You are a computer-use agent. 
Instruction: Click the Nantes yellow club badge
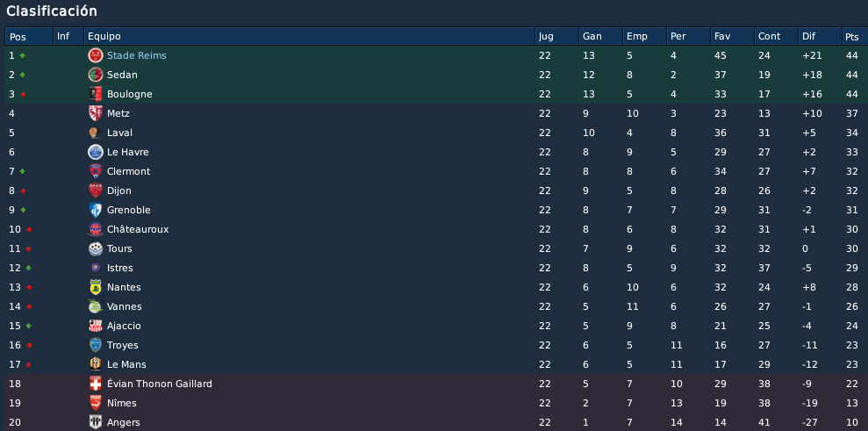95,287
